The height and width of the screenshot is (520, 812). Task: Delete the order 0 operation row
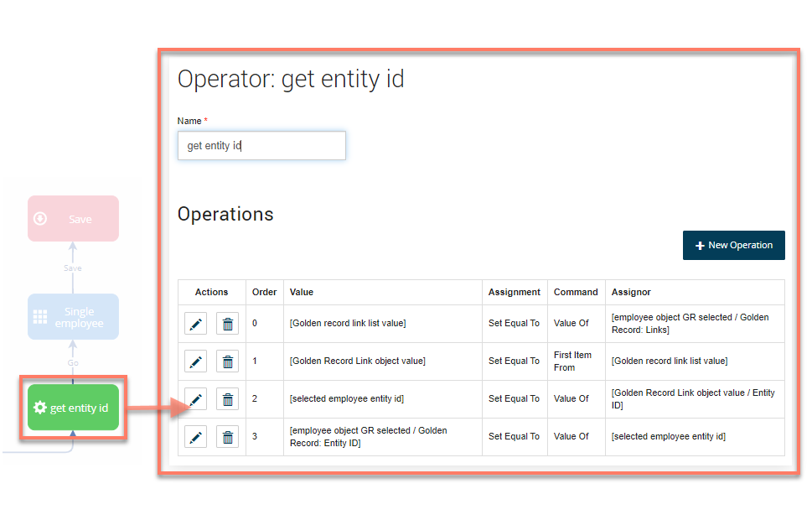click(x=227, y=324)
